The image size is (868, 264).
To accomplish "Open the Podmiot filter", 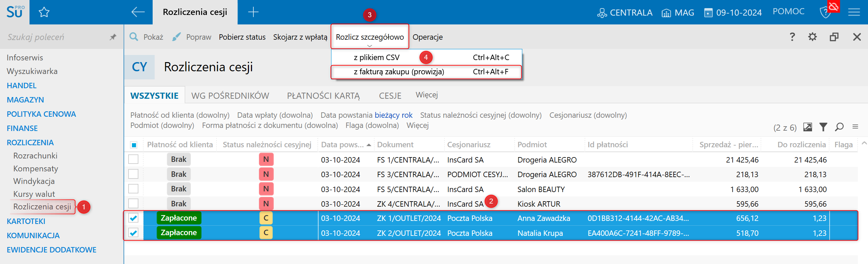I will 162,125.
